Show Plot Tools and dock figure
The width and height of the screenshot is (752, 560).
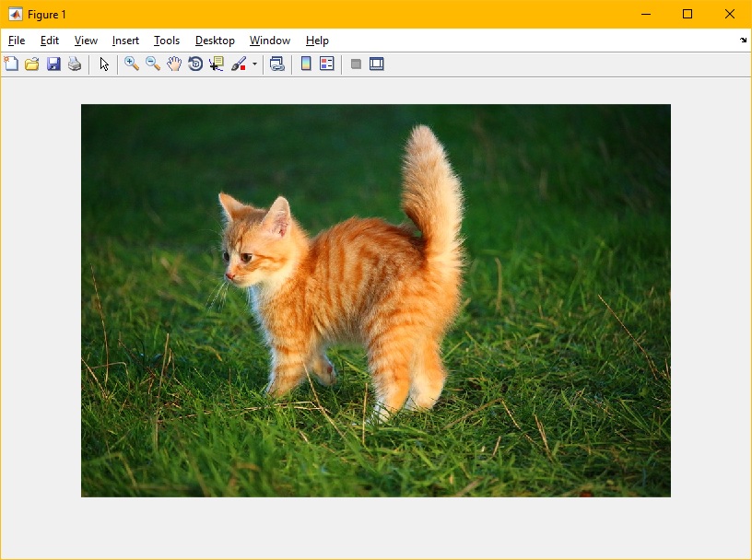pyautogui.click(x=377, y=64)
